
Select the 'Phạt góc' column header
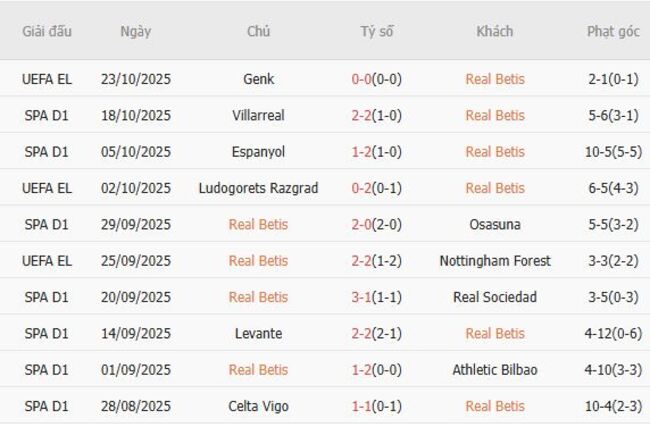[613, 32]
